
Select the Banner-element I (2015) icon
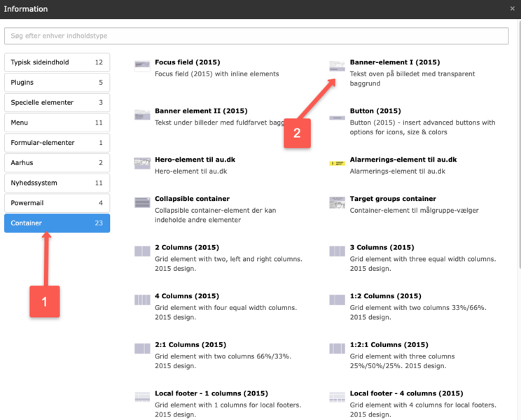pos(338,66)
